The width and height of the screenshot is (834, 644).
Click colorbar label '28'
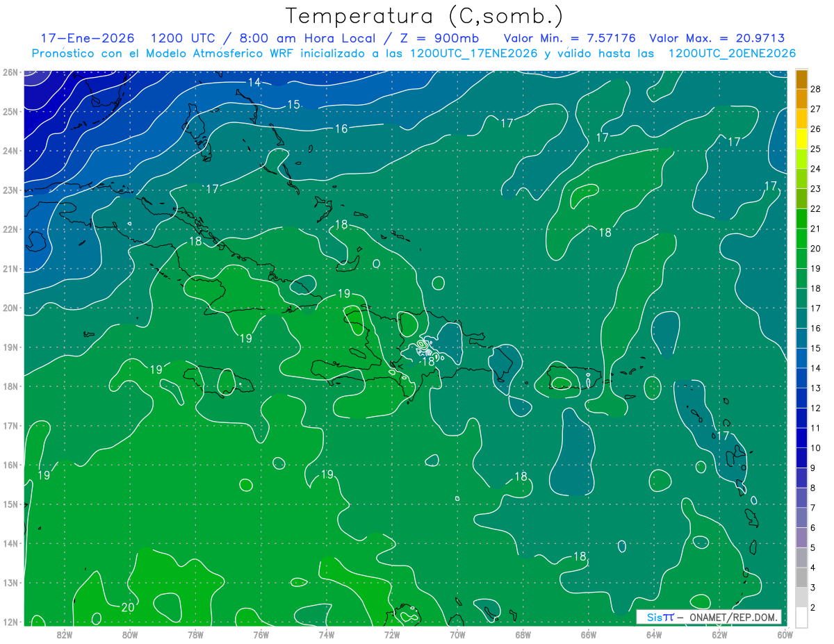[x=815, y=89]
